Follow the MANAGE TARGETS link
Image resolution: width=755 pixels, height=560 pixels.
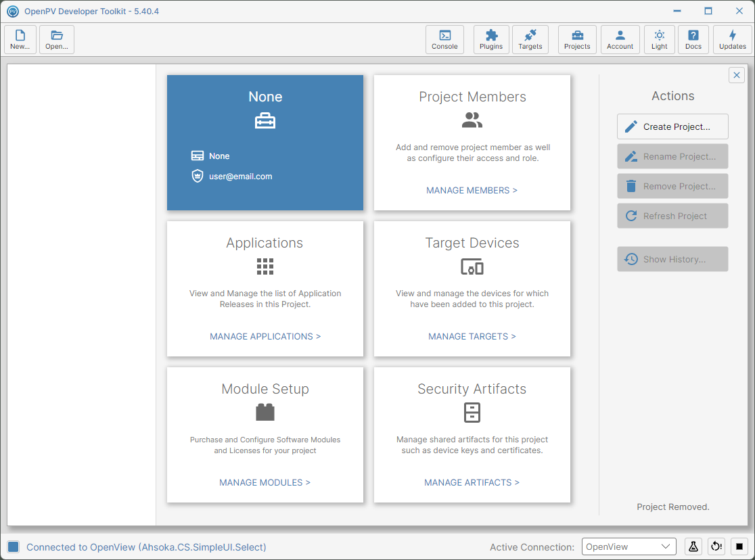[472, 337]
